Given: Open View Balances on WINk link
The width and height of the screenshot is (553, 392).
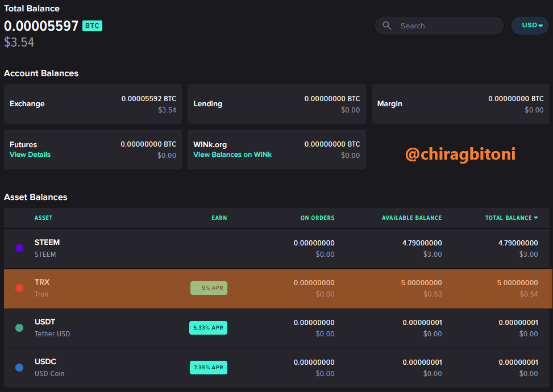Looking at the screenshot, I should point(232,155).
